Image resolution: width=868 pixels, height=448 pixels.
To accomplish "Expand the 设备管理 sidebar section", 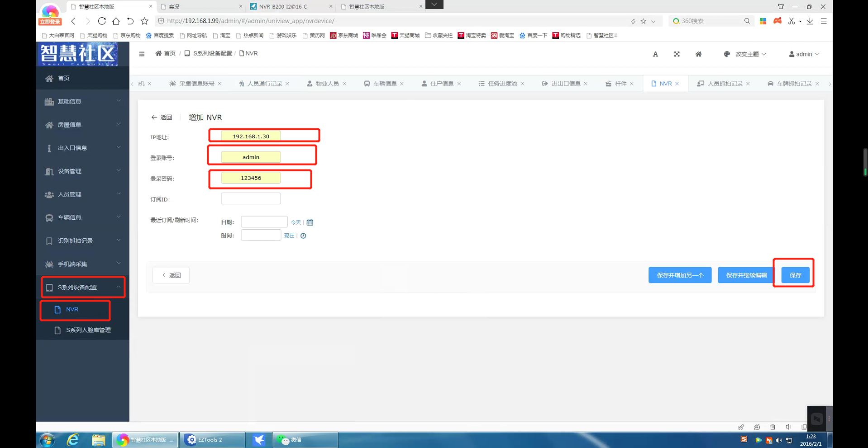I will 82,171.
